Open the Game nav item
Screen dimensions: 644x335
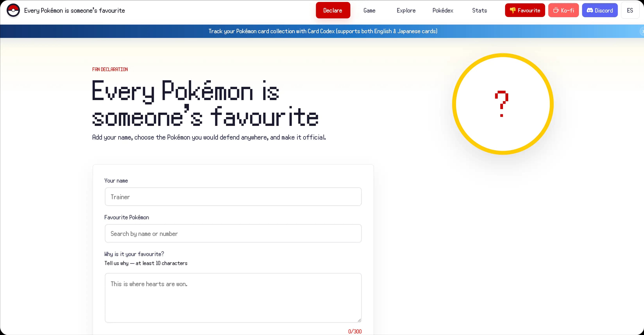coord(369,10)
